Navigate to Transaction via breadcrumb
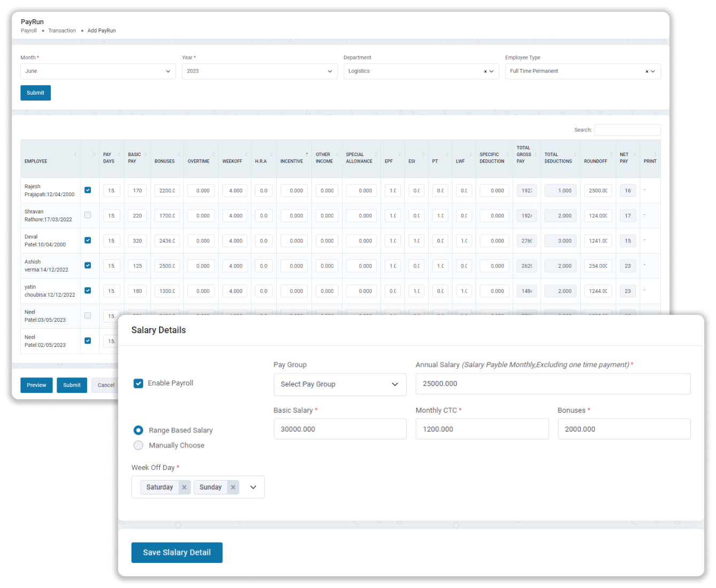 62,30
